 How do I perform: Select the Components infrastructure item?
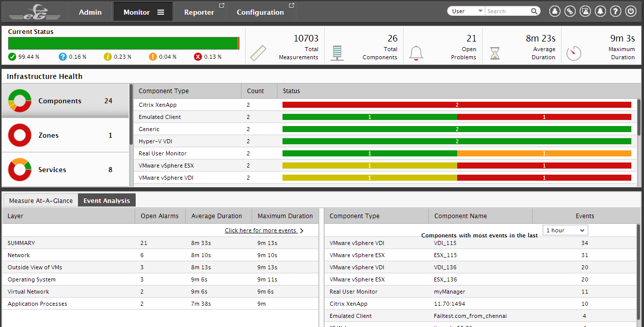(x=65, y=101)
